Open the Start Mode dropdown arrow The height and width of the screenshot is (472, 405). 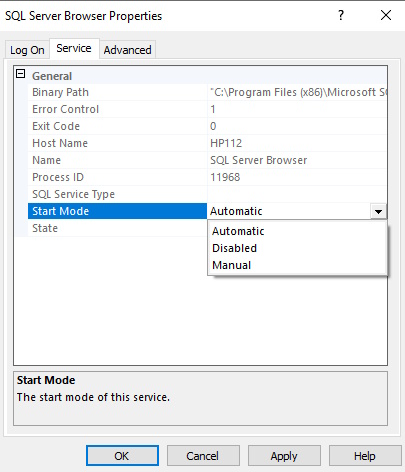point(378,211)
